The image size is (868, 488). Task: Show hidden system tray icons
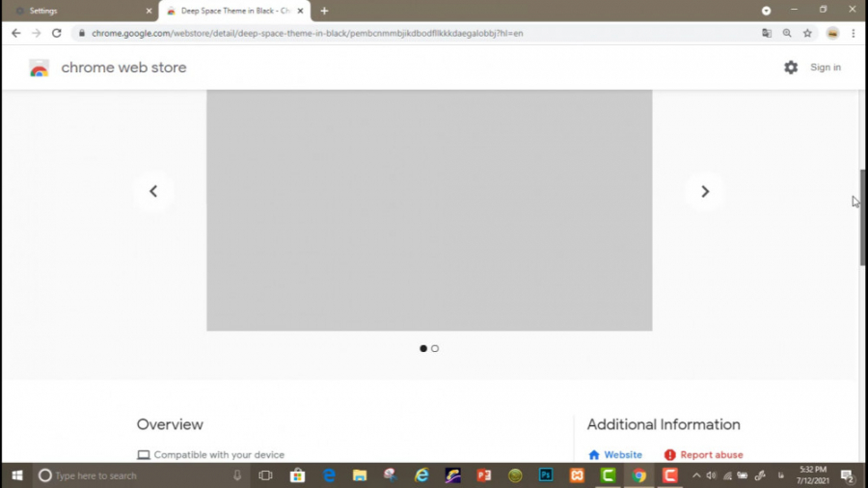tap(696, 475)
